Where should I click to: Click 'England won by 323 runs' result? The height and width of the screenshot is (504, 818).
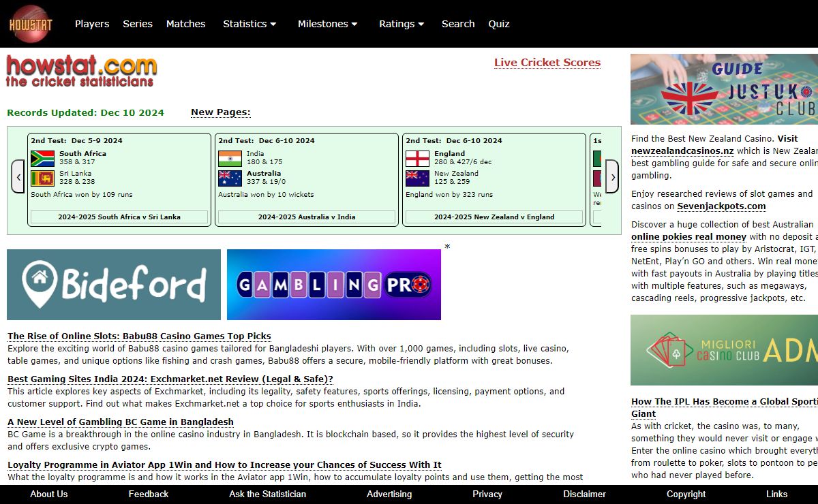(449, 195)
